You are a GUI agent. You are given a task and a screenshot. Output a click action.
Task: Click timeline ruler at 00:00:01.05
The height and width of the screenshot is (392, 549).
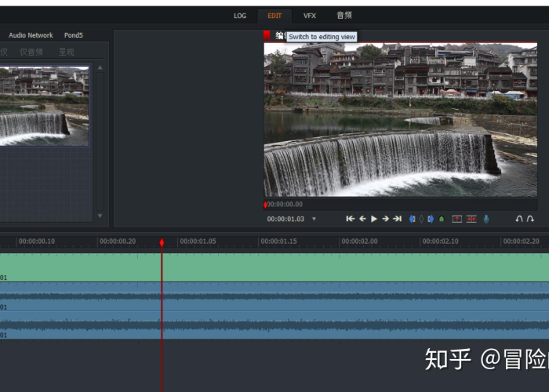(x=198, y=241)
